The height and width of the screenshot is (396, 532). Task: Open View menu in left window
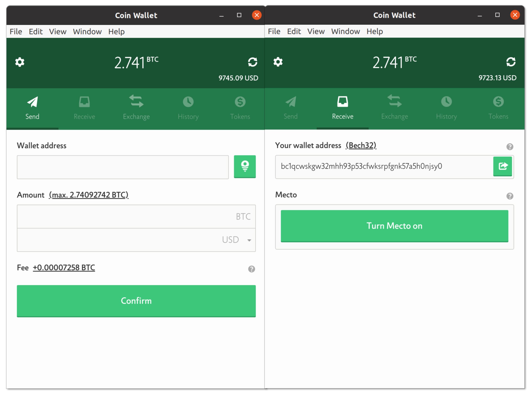click(58, 31)
